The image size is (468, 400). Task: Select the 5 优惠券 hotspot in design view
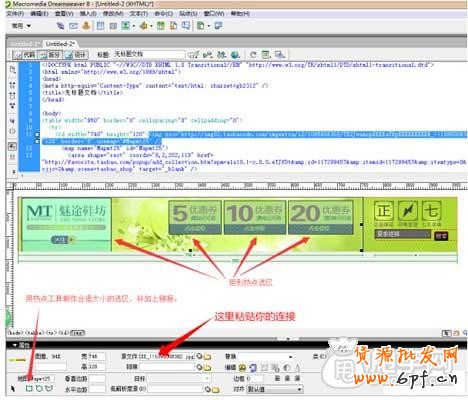(195, 217)
